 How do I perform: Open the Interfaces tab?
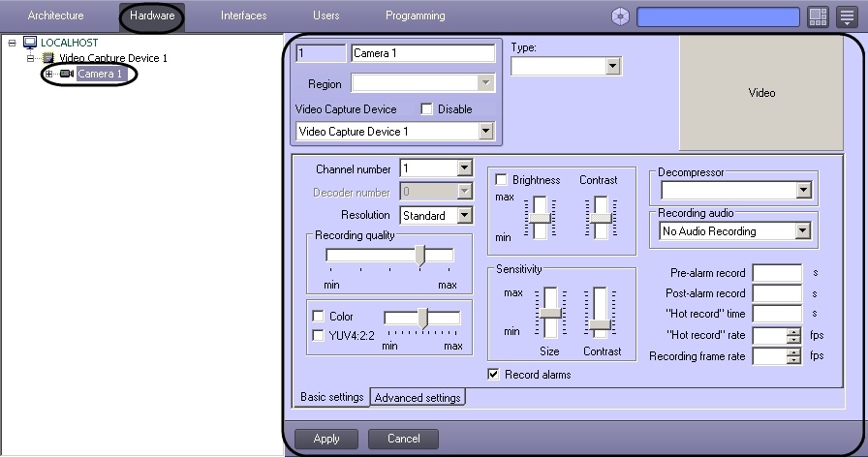coord(243,15)
